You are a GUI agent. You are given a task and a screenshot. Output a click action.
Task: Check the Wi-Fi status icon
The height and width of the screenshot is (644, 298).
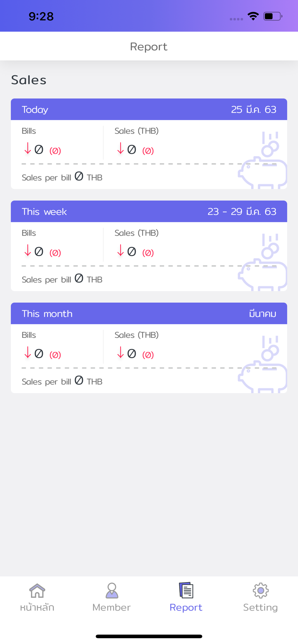pos(253,16)
